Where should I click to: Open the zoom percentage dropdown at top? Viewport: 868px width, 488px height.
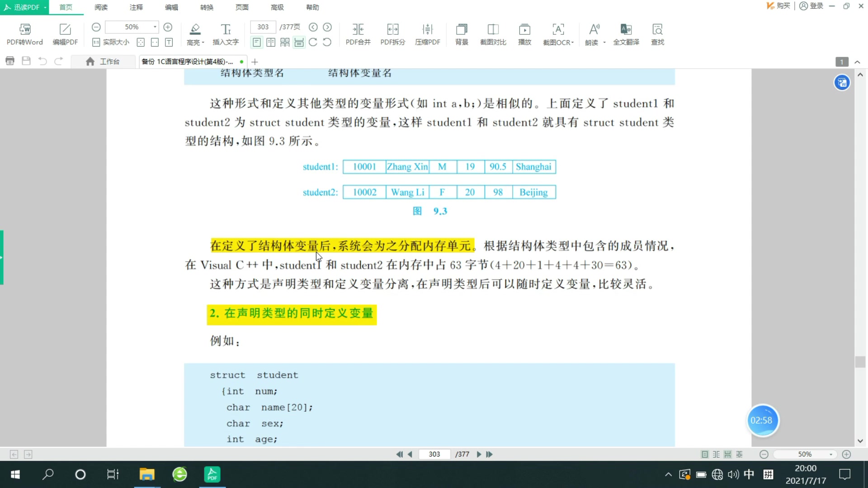(155, 27)
